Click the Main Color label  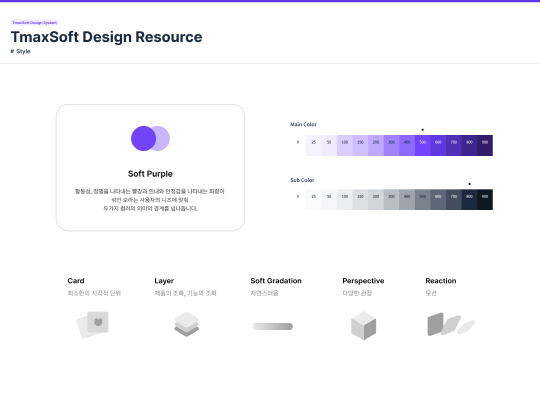pos(303,124)
